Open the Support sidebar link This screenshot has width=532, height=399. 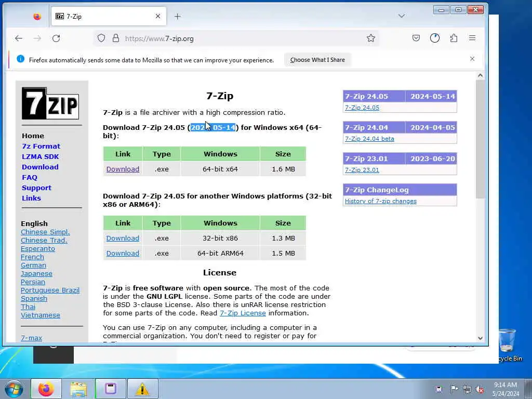coord(37,188)
